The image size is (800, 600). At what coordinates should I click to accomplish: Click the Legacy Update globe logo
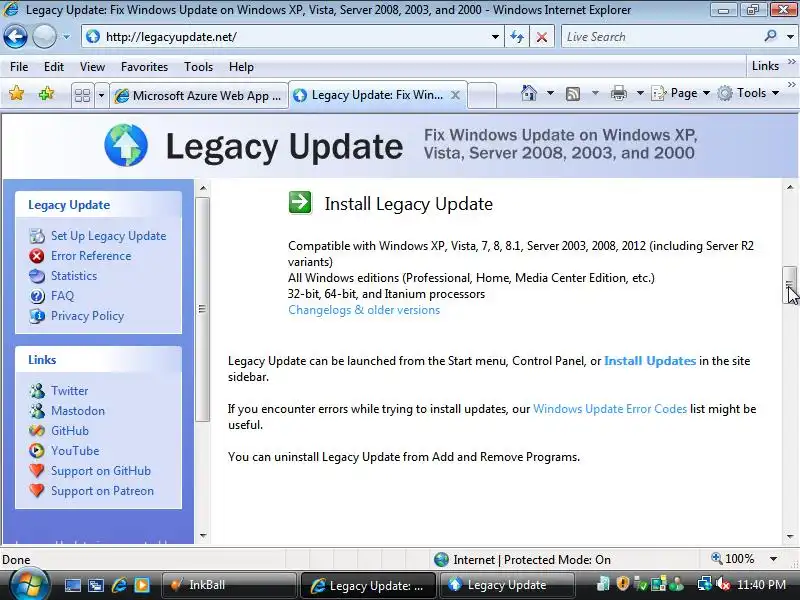(x=126, y=145)
